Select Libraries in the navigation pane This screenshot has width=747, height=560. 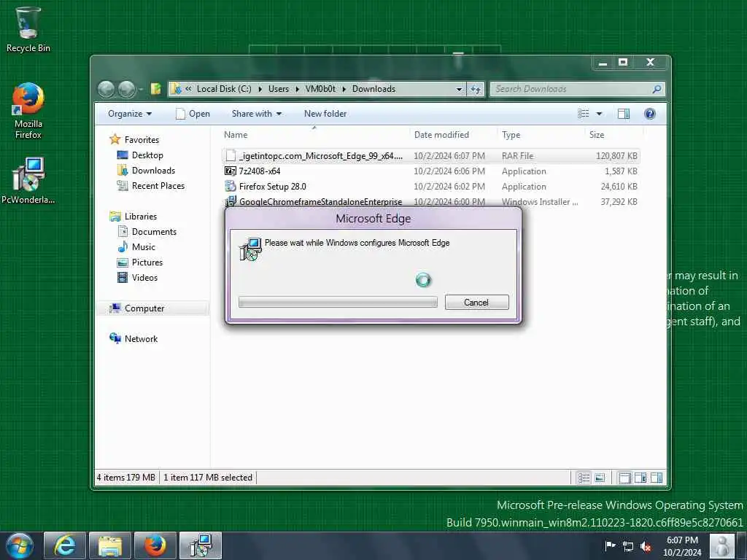pyautogui.click(x=133, y=216)
